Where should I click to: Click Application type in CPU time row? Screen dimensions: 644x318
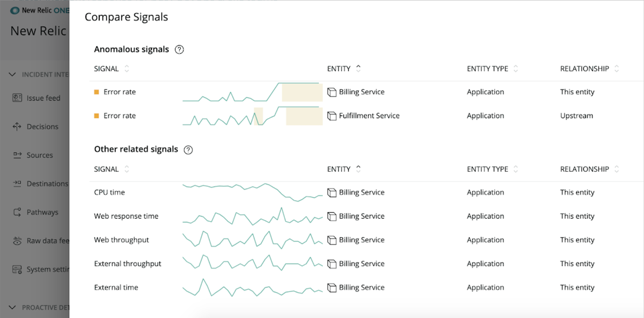485,192
